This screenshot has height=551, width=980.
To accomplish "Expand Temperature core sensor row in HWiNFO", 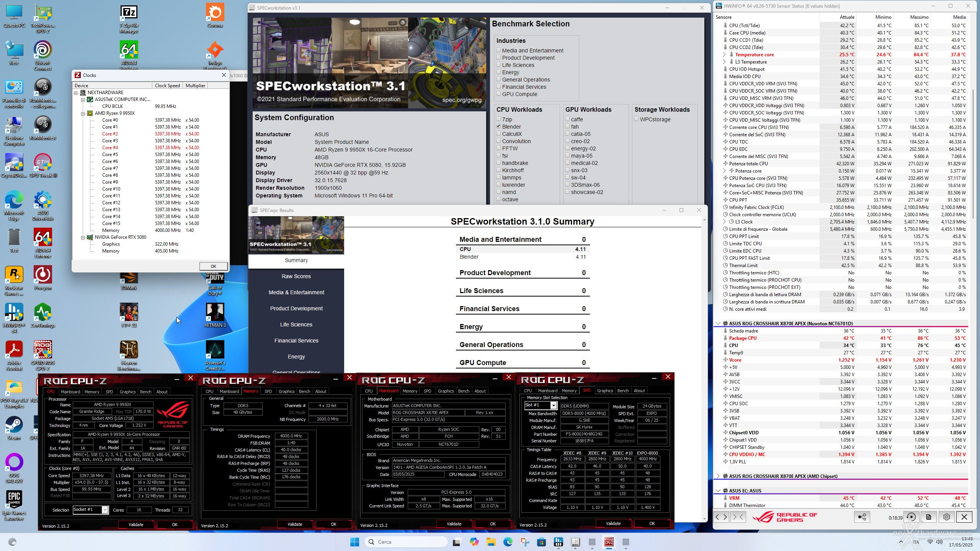I will tap(724, 54).
